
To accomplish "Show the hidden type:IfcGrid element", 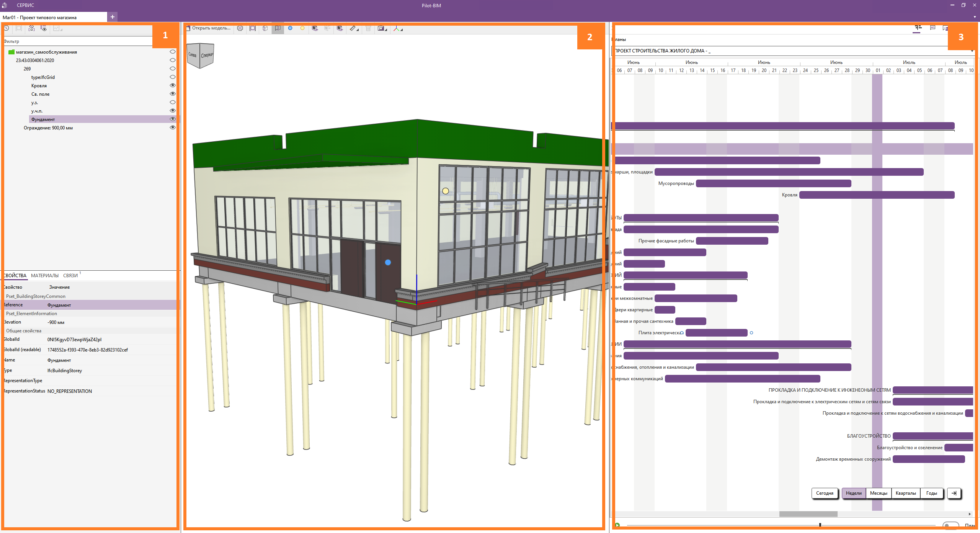I will (x=173, y=77).
